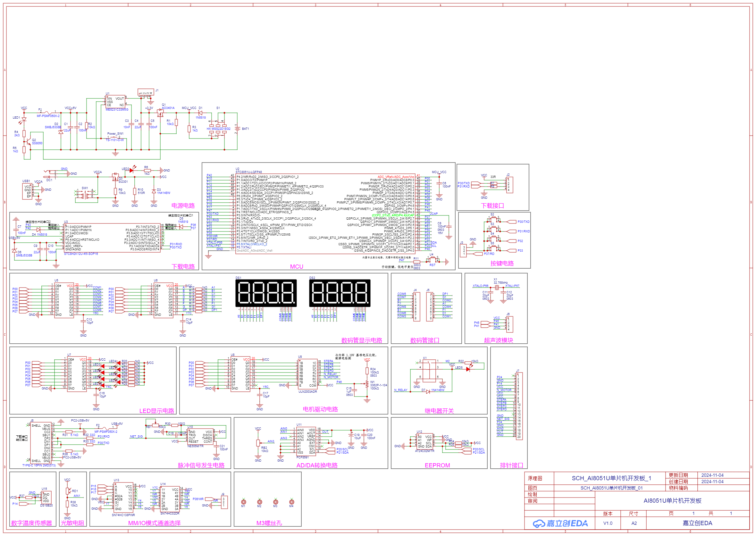Select the DS18B20 sensor label
This screenshot has width=756, height=536.
[46, 506]
